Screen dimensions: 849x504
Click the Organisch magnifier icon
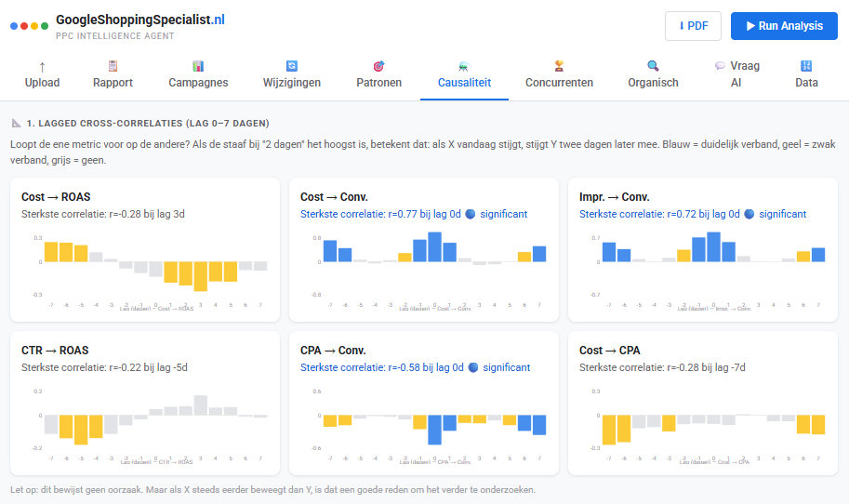(x=653, y=66)
